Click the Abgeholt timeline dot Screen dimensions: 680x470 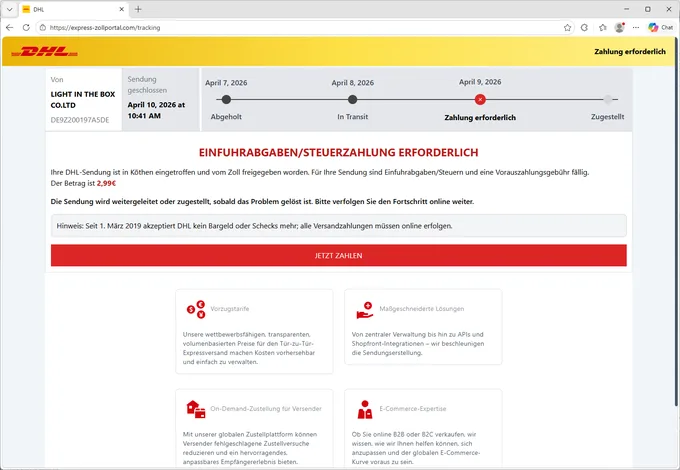point(226,99)
